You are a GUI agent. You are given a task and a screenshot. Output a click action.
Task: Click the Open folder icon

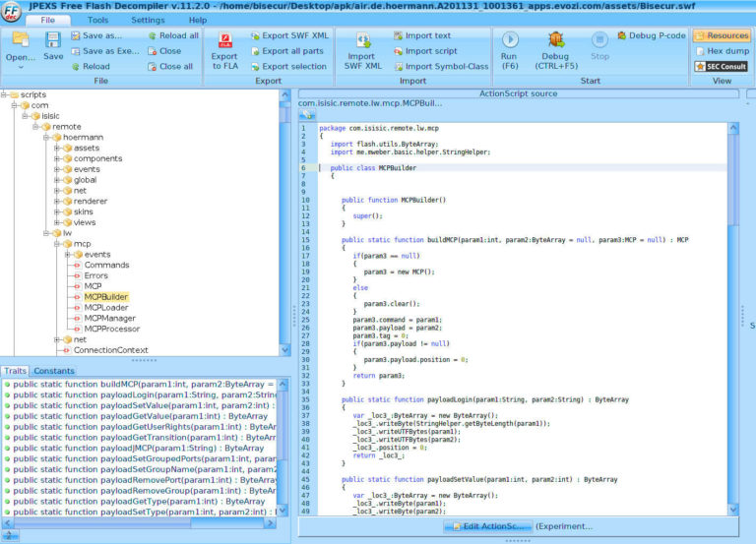[x=21, y=39]
